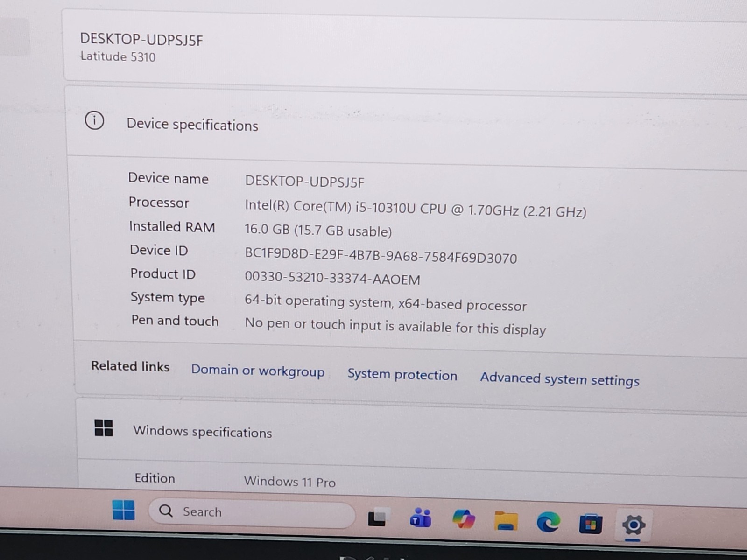The height and width of the screenshot is (560, 747).
Task: Click the Installed RAM label
Action: tap(172, 226)
